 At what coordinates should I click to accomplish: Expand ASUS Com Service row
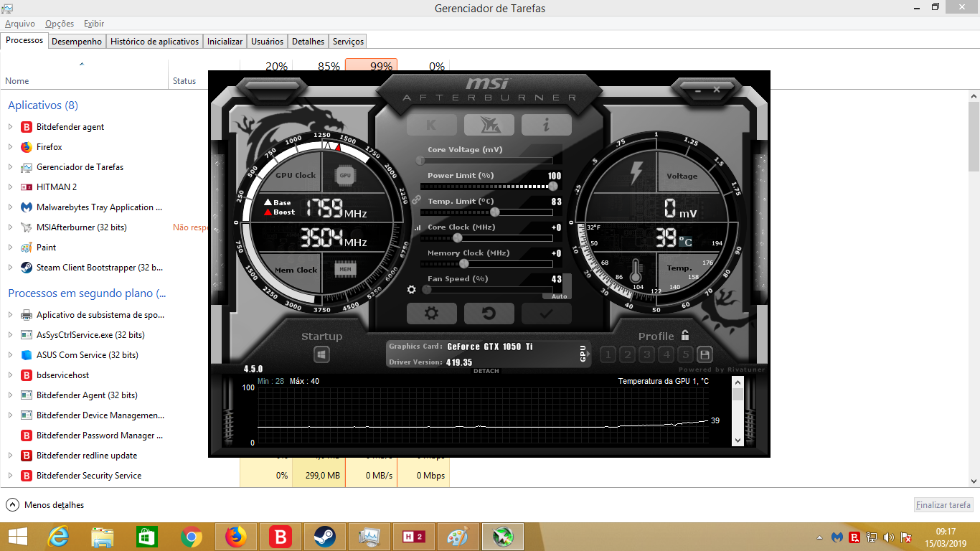(10, 355)
